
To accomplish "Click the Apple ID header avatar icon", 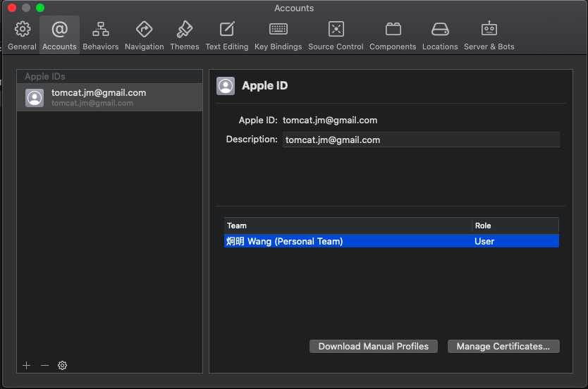I will click(x=226, y=86).
